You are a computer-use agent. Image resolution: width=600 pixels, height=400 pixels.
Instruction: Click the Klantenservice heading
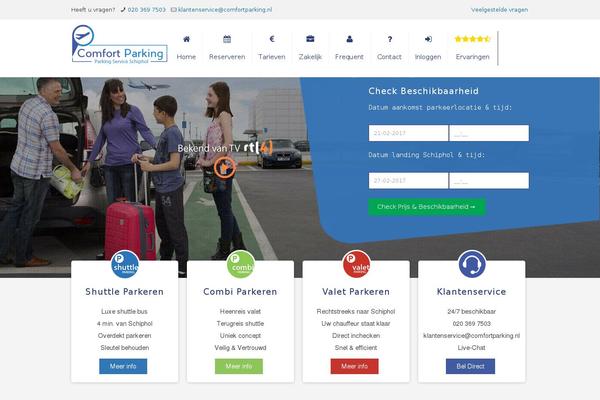coord(471,292)
